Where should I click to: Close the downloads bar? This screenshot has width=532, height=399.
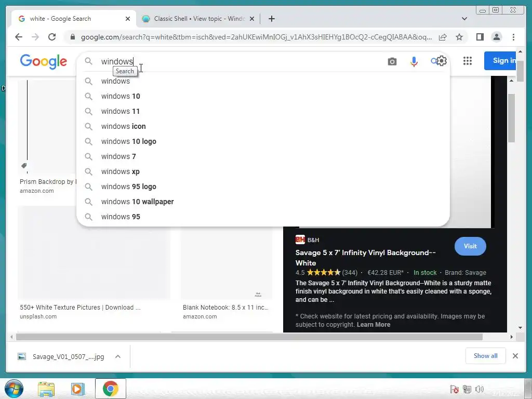[x=515, y=356]
